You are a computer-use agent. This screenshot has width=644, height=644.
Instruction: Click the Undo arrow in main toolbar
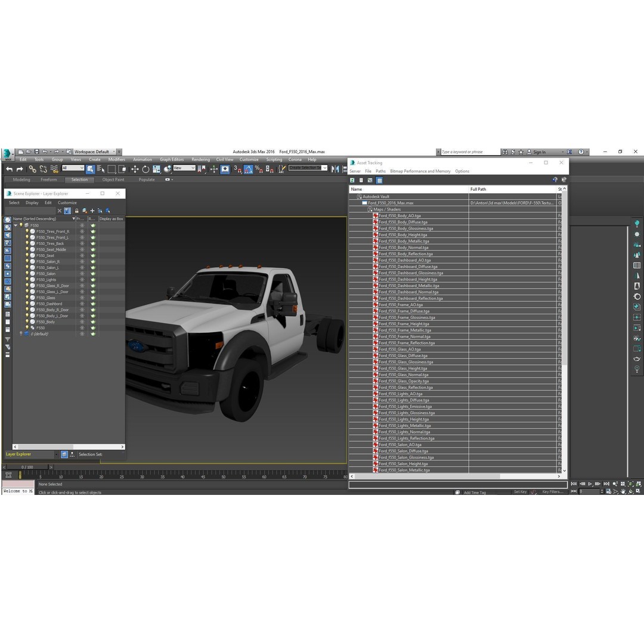click(9, 169)
